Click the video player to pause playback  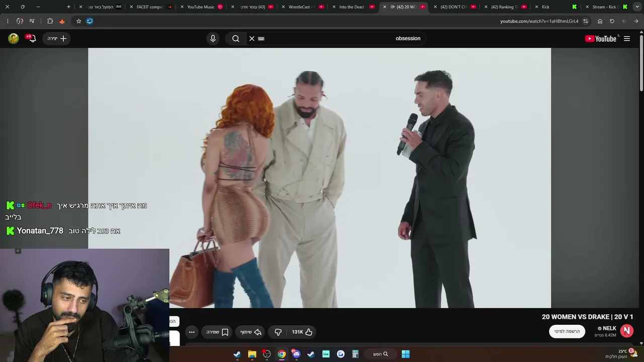click(x=319, y=177)
